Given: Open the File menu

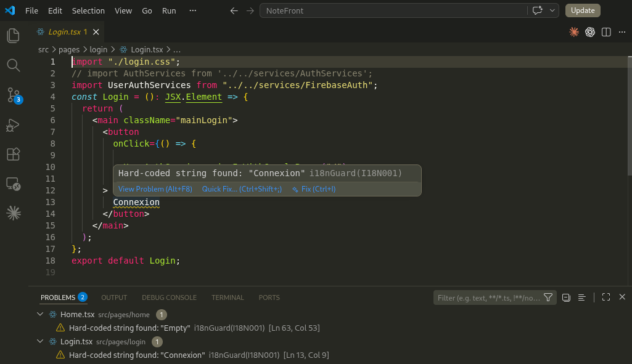Looking at the screenshot, I should 31,11.
